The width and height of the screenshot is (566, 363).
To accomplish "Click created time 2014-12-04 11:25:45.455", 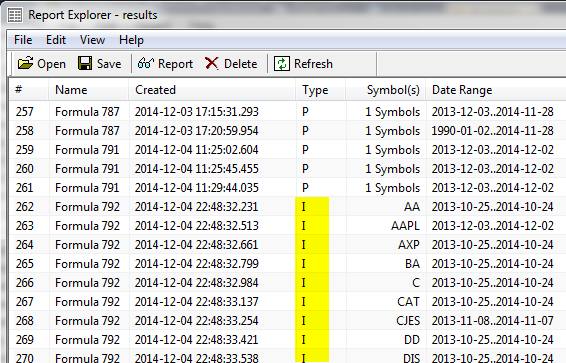I will pyautogui.click(x=197, y=169).
